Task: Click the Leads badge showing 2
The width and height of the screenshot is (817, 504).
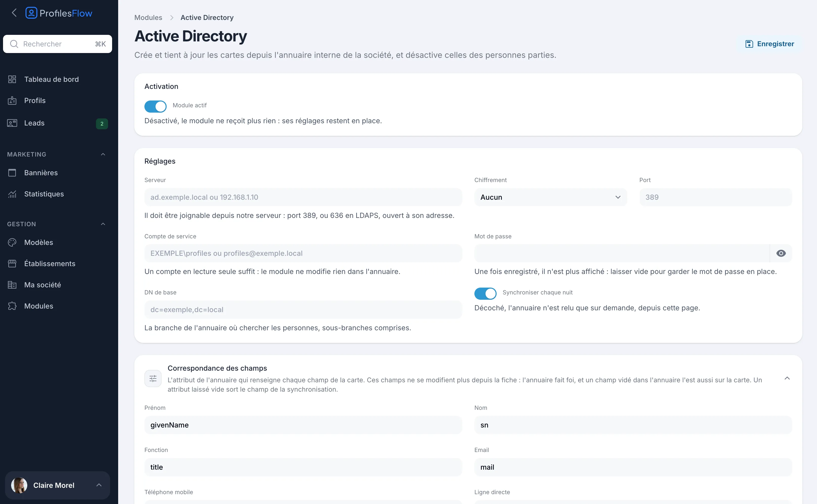Action: [x=102, y=124]
